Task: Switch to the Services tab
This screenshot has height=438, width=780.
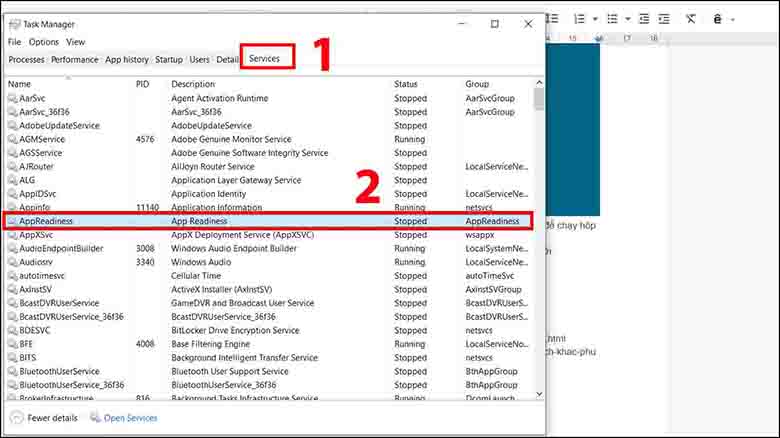Action: [x=265, y=59]
